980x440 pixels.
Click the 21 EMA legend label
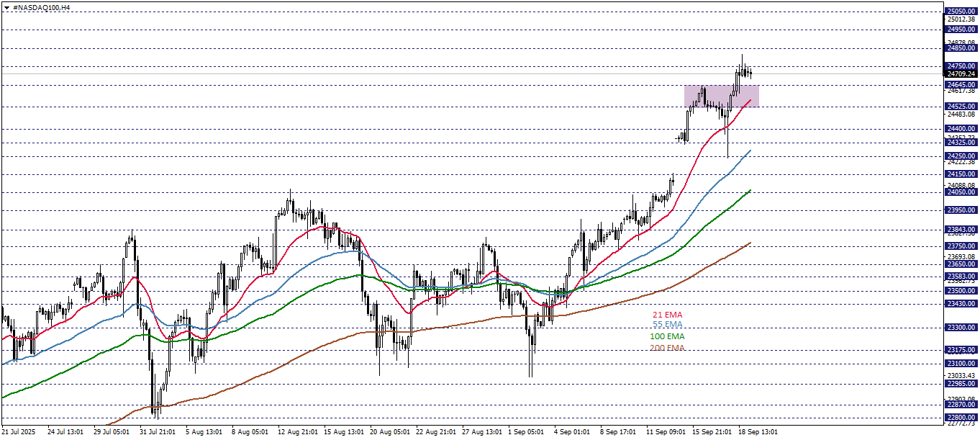pyautogui.click(x=667, y=315)
